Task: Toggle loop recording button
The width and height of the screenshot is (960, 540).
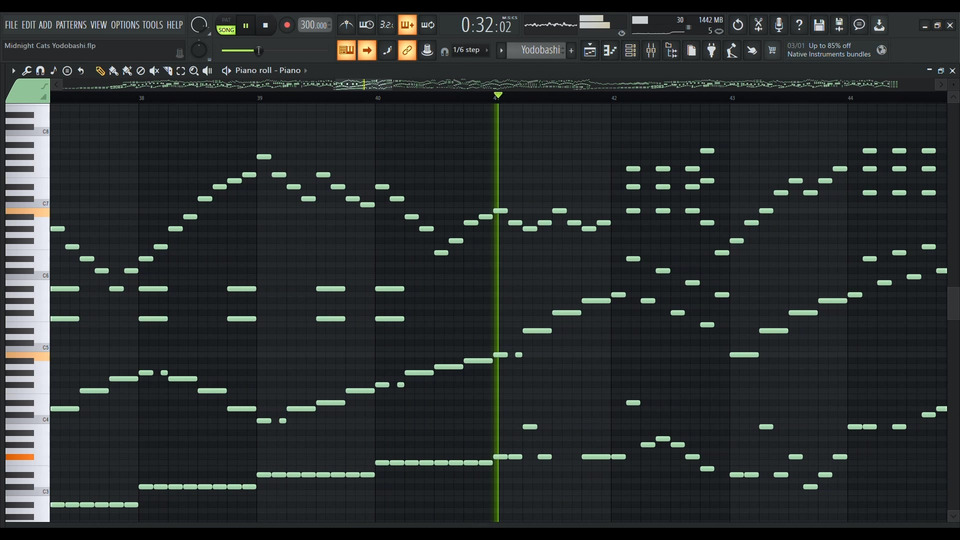Action: [x=428, y=25]
